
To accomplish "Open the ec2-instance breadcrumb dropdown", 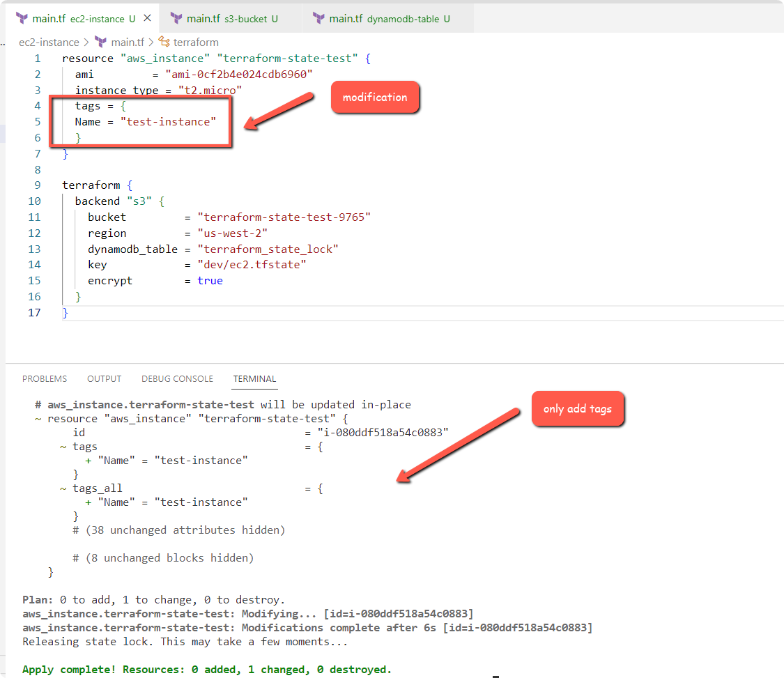I will pos(49,42).
